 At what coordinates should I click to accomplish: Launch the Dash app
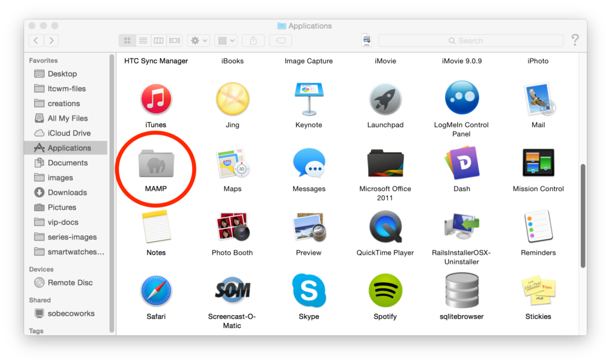tap(461, 162)
